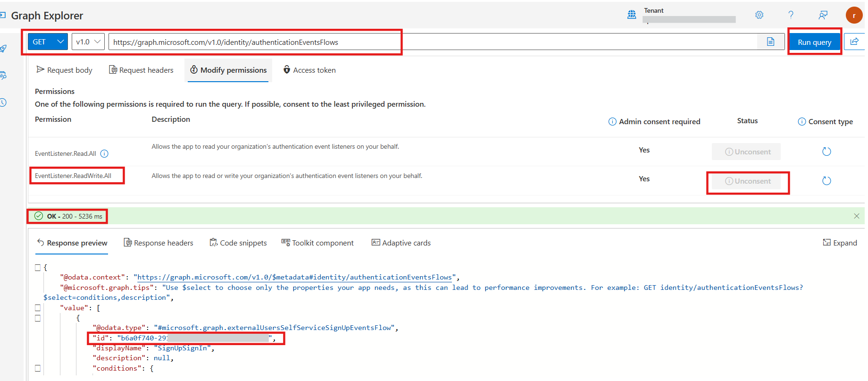The width and height of the screenshot is (868, 381).
Task: Click the EventListener.ReadWrite.All permission name
Action: [x=73, y=176]
